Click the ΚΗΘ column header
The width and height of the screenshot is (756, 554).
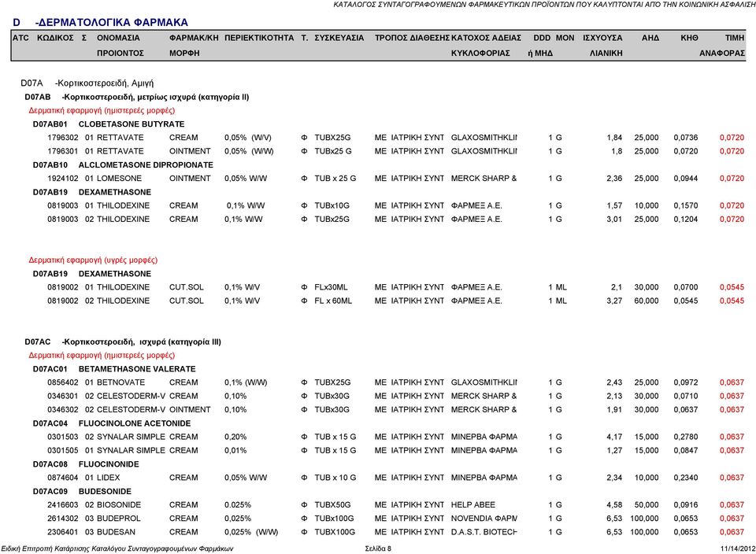point(689,38)
